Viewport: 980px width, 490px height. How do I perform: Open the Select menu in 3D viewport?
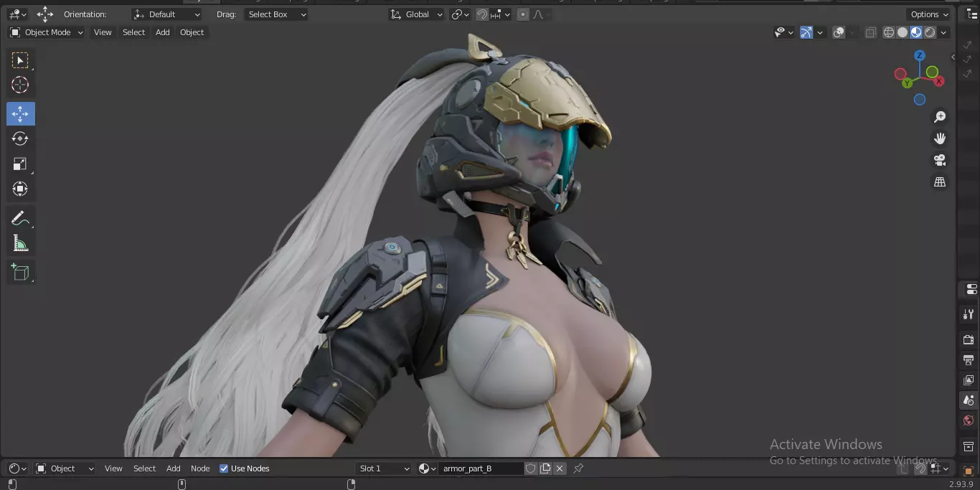133,32
